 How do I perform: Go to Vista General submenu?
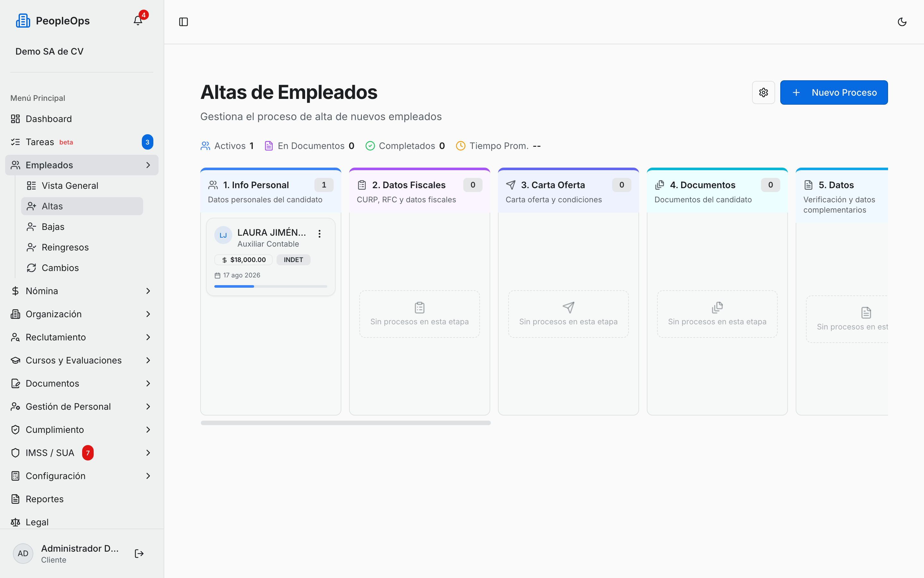coord(82,186)
